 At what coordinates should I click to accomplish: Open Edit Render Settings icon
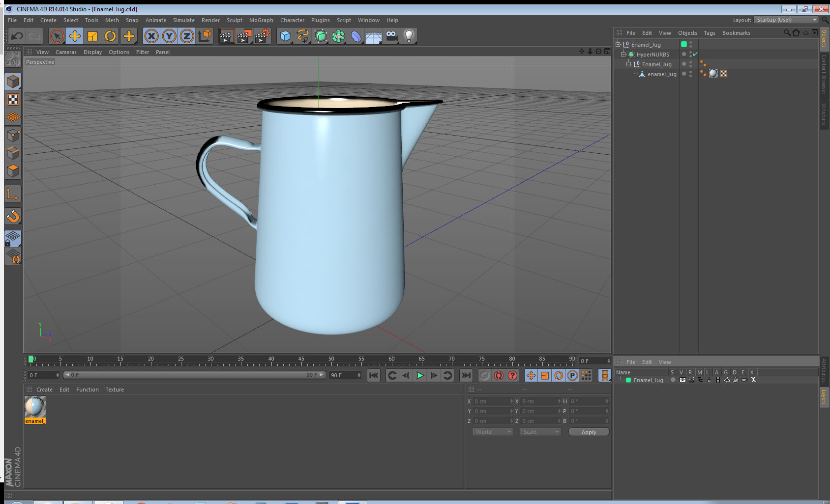(x=263, y=36)
